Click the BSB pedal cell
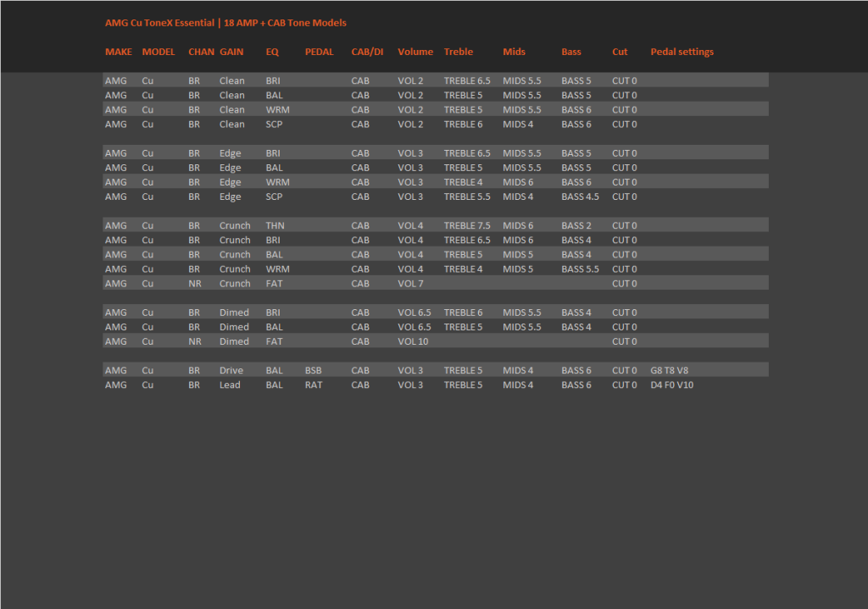 pyautogui.click(x=314, y=370)
